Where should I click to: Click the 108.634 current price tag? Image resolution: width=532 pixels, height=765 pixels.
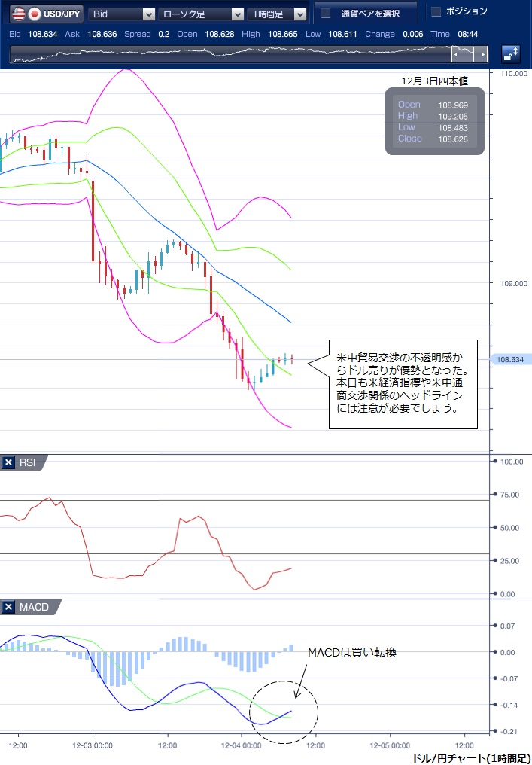[x=509, y=361]
